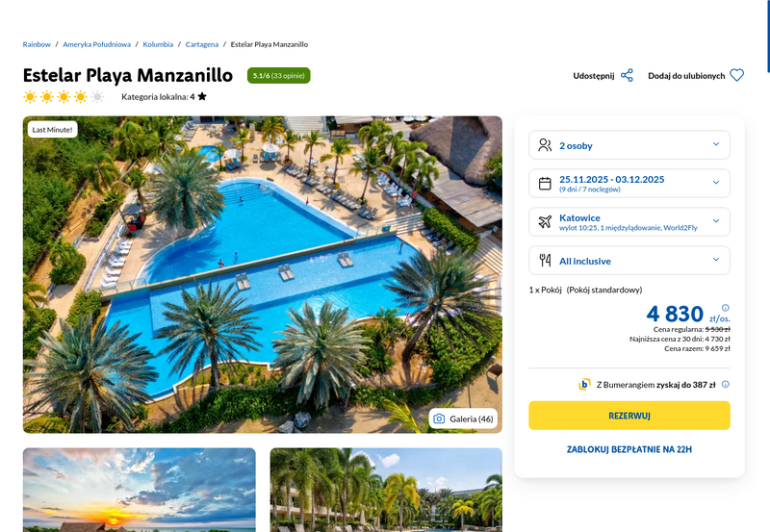This screenshot has width=770, height=532.
Task: Click the airplane icon in the departure field
Action: [x=545, y=222]
